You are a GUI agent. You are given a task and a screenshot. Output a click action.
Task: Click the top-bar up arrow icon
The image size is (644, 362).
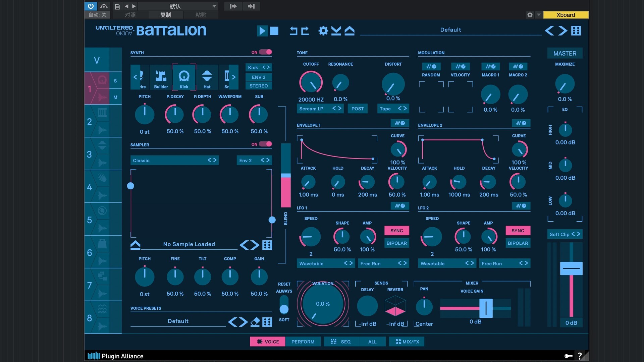[x=349, y=31]
